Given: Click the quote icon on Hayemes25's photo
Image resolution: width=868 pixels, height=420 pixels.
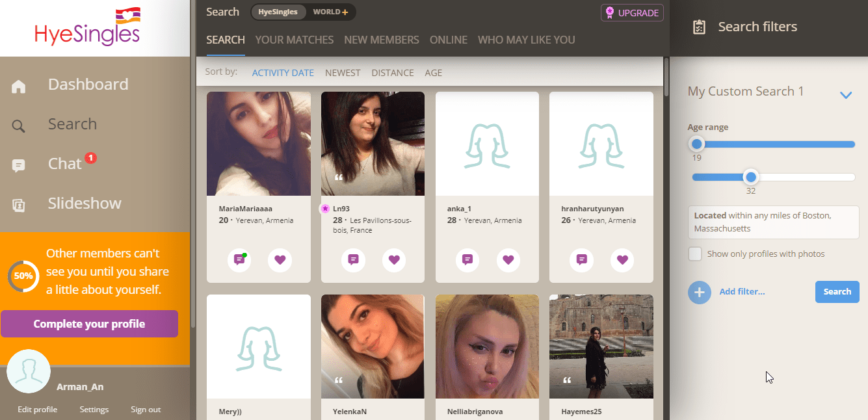Looking at the screenshot, I should pos(567,380).
